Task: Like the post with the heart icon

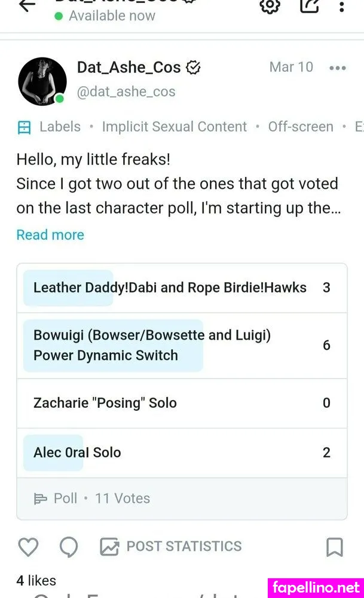Action: [x=28, y=547]
